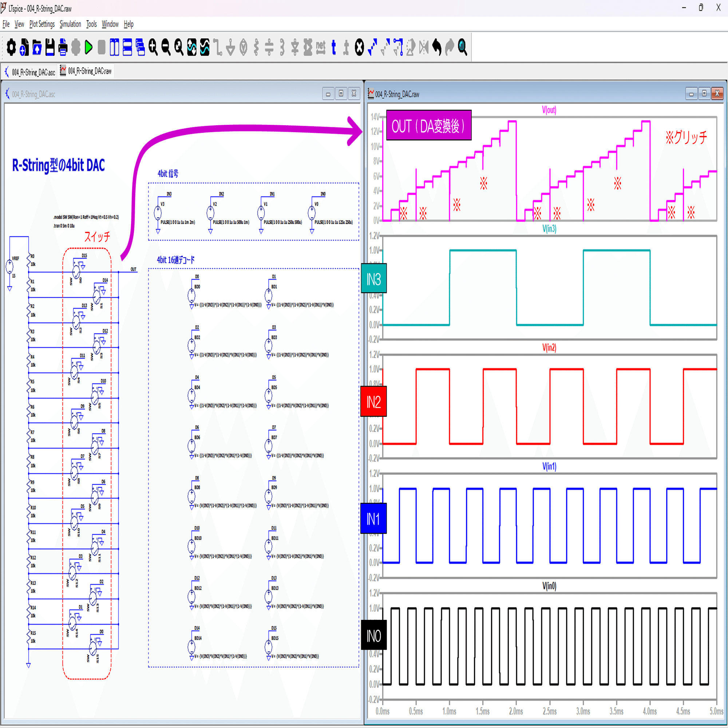Image resolution: width=728 pixels, height=728 pixels.
Task: Click the print icon in toolbar
Action: click(x=63, y=47)
